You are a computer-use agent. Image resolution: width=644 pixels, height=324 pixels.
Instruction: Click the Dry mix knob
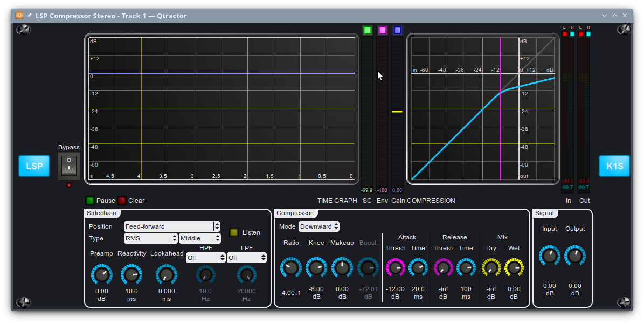coord(491,268)
